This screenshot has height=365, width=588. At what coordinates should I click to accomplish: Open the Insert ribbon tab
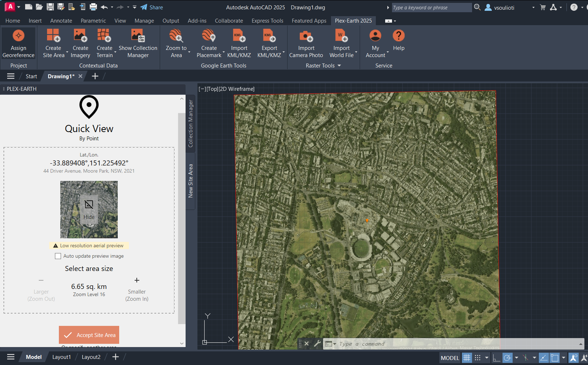click(x=35, y=21)
